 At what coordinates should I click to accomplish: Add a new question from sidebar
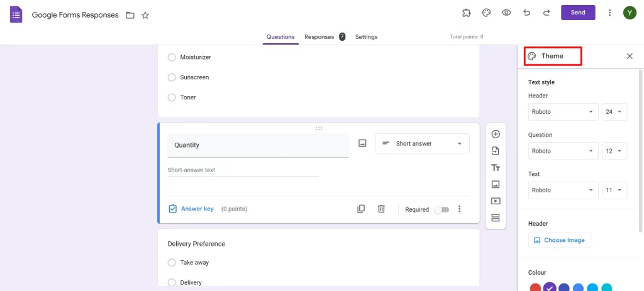(496, 135)
